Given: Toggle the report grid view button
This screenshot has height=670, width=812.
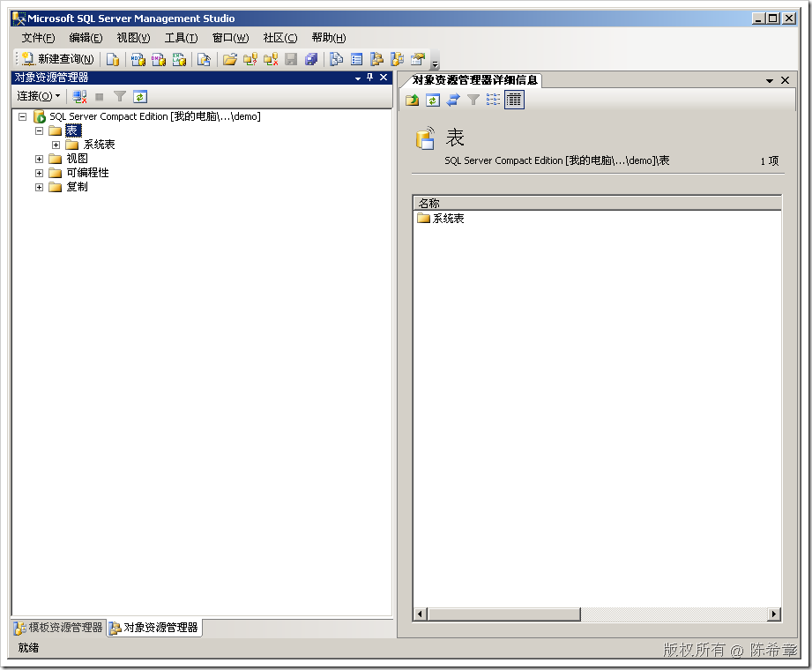Looking at the screenshot, I should [514, 100].
